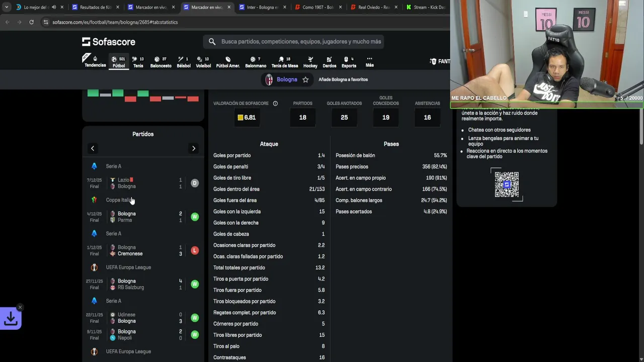Open the Bologna vs Cremonese match

pos(143,250)
